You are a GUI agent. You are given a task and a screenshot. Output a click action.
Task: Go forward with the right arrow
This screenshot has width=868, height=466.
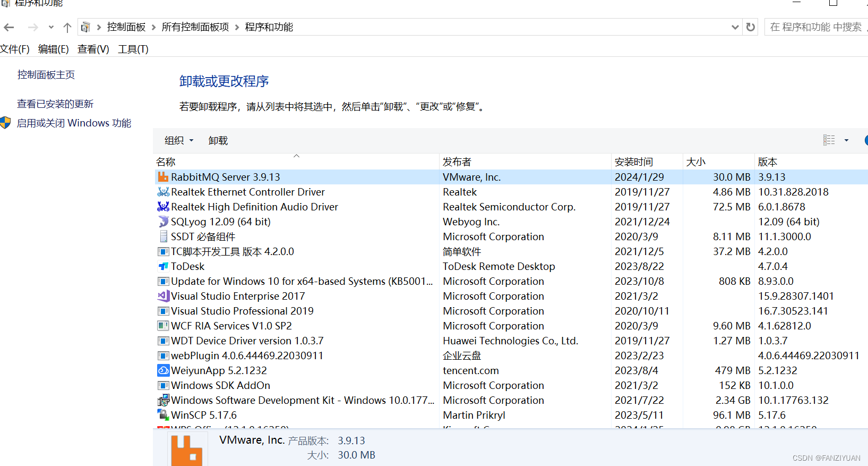point(33,27)
